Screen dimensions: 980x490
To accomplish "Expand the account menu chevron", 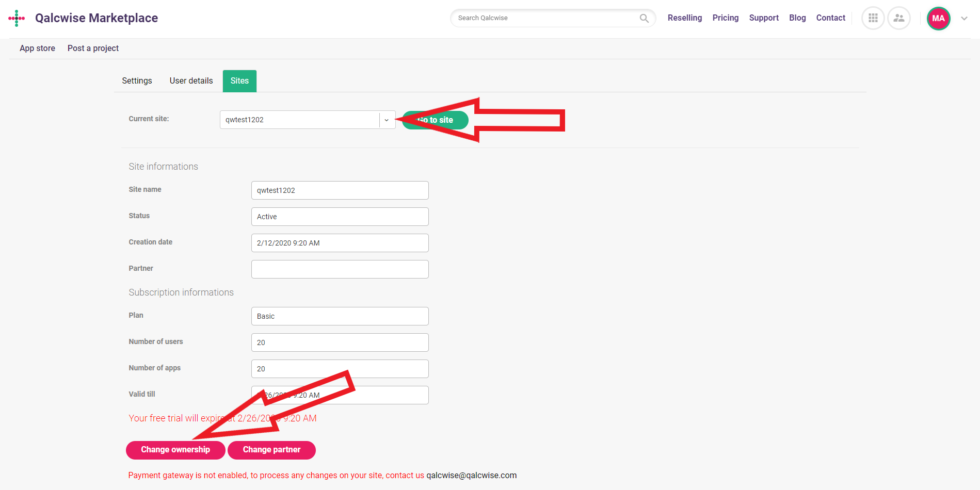I will point(964,18).
